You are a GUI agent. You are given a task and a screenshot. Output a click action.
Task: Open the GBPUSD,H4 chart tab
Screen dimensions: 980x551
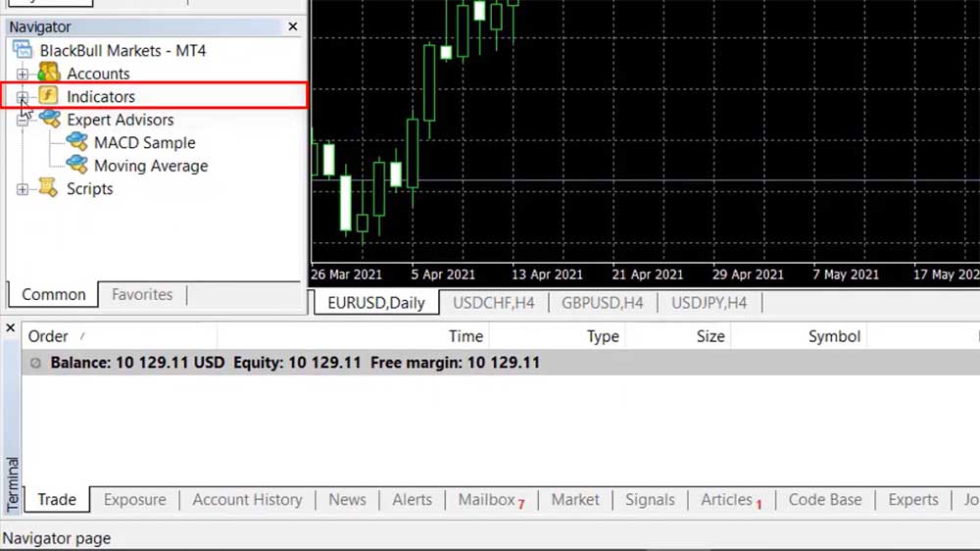pos(602,303)
